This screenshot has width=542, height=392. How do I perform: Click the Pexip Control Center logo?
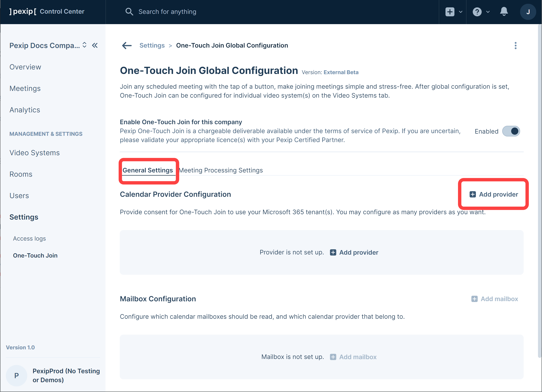(x=47, y=11)
